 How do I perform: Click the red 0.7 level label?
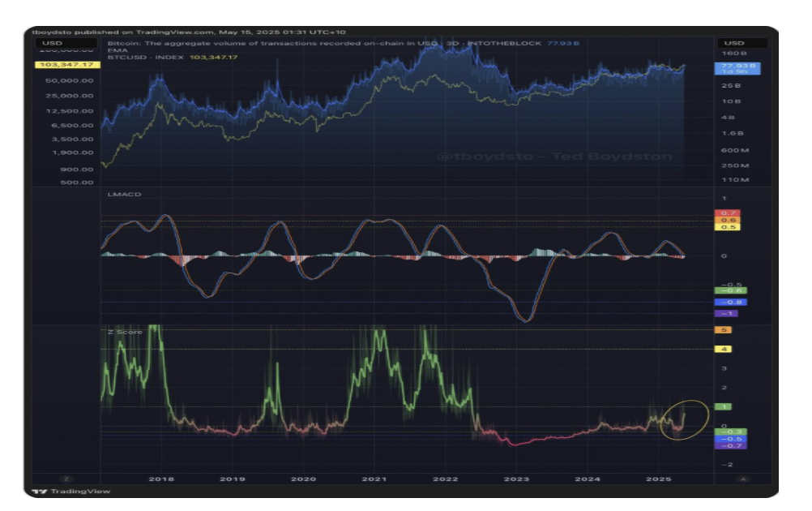tap(727, 213)
